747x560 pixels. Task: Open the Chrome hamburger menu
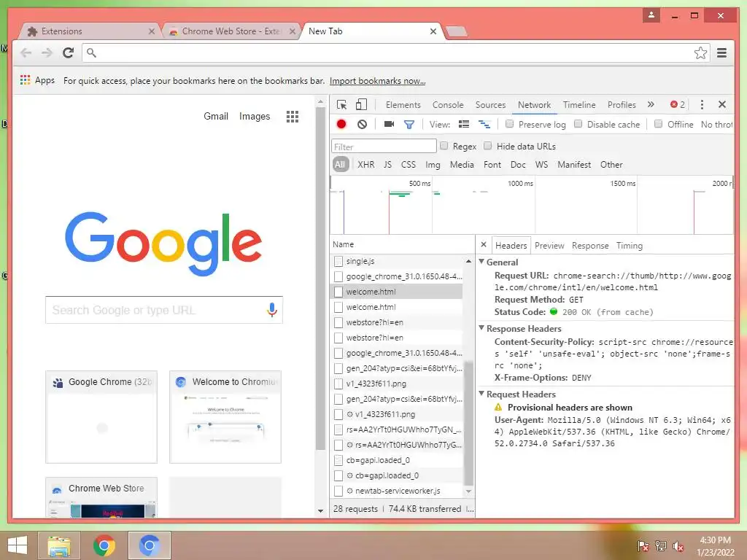(721, 52)
